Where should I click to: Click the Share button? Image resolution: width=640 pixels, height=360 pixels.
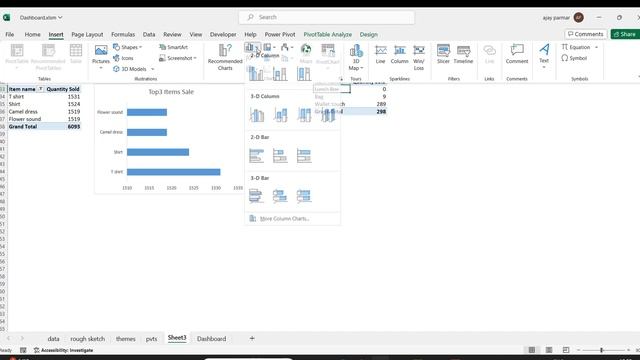(x=625, y=34)
